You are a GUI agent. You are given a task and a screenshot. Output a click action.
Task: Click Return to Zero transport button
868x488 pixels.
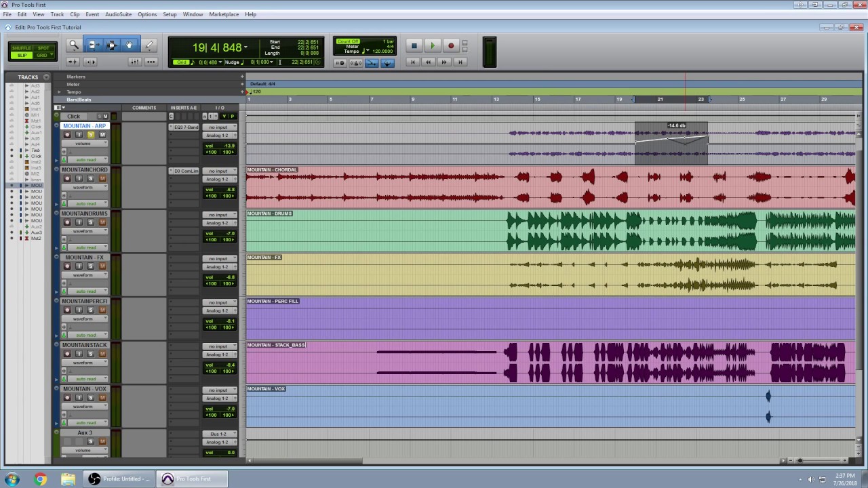pyautogui.click(x=413, y=62)
